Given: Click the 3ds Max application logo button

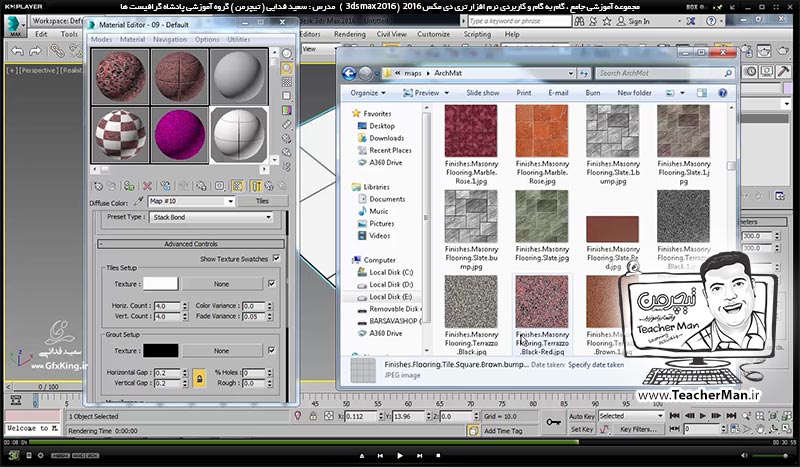Looking at the screenshot, I should (x=15, y=26).
